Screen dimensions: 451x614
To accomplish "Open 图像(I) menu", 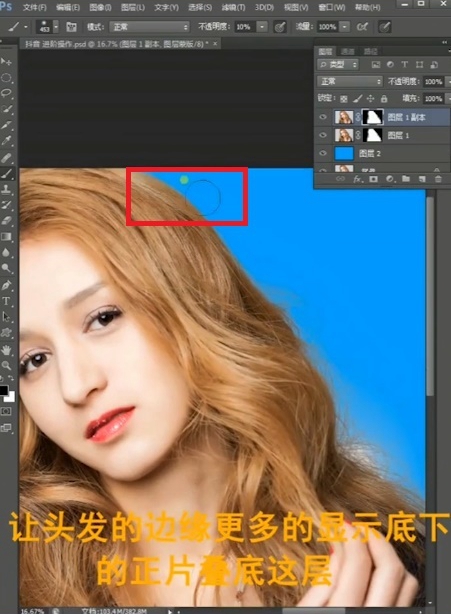I will point(100,7).
